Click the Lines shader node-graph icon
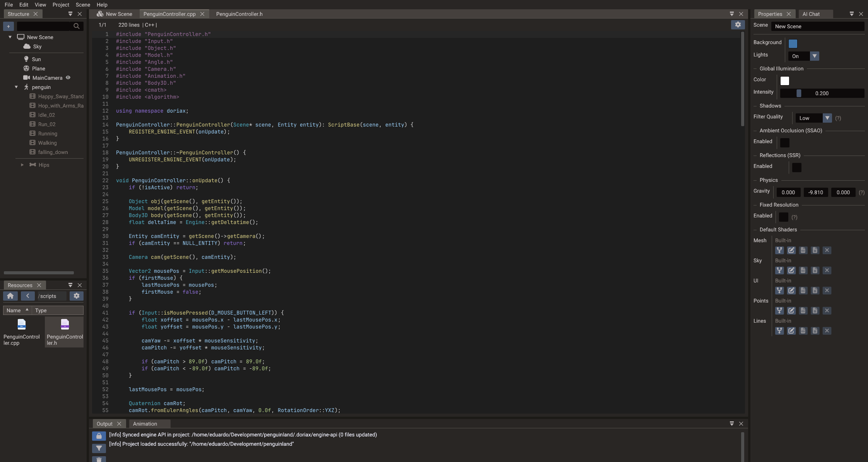Screen dimensions: 868x462 click(x=779, y=331)
